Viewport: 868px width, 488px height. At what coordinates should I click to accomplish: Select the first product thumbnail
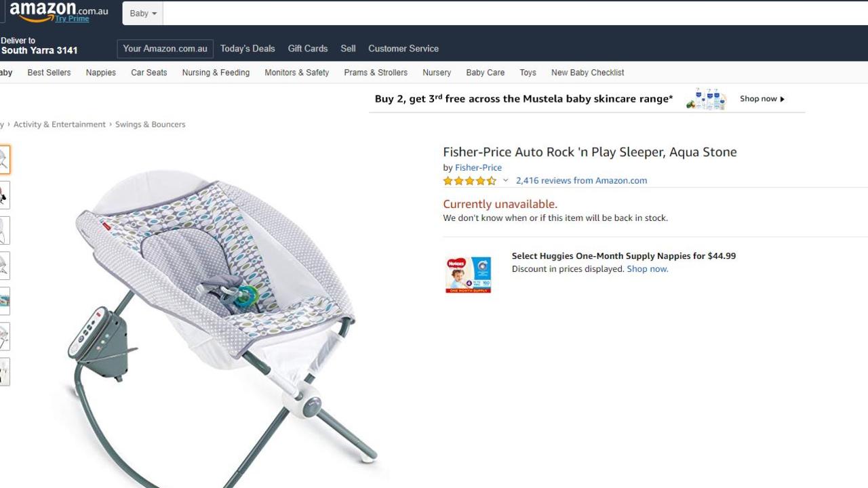pos(4,160)
